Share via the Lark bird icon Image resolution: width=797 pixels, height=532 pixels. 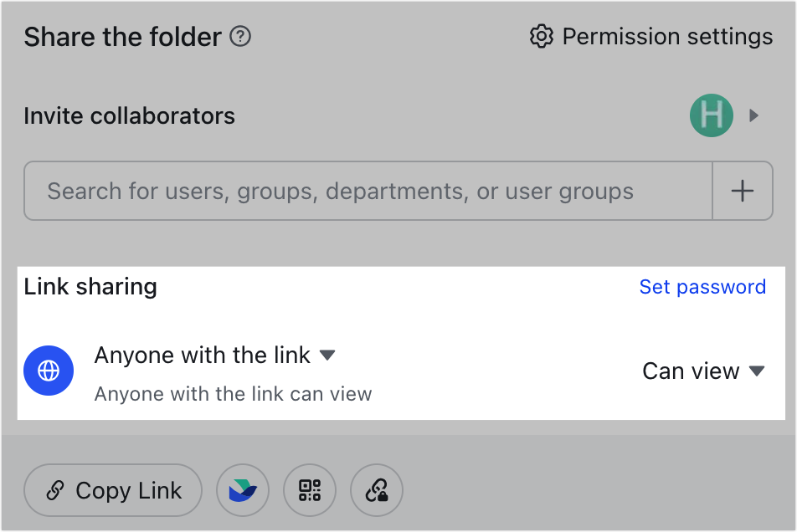[243, 490]
